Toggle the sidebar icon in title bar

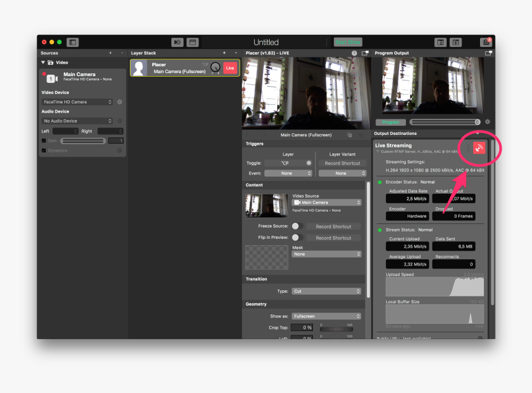point(73,42)
